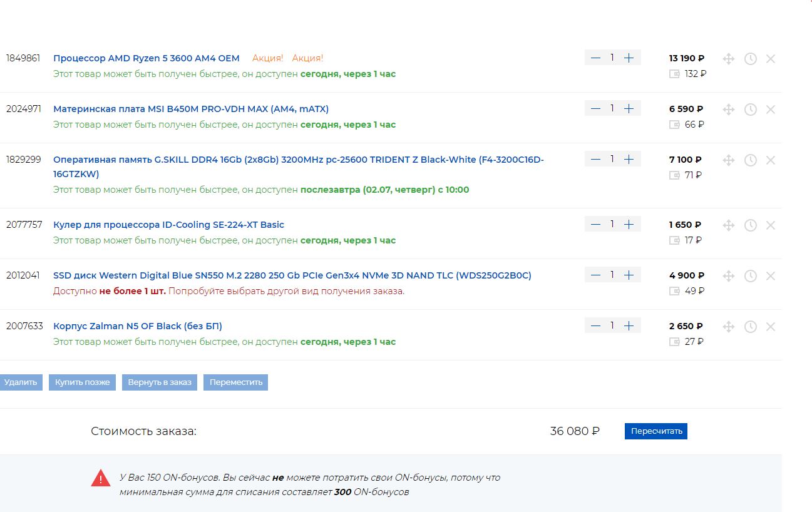Click product code 2012041
Viewport: 812px width, 512px height.
tap(23, 275)
